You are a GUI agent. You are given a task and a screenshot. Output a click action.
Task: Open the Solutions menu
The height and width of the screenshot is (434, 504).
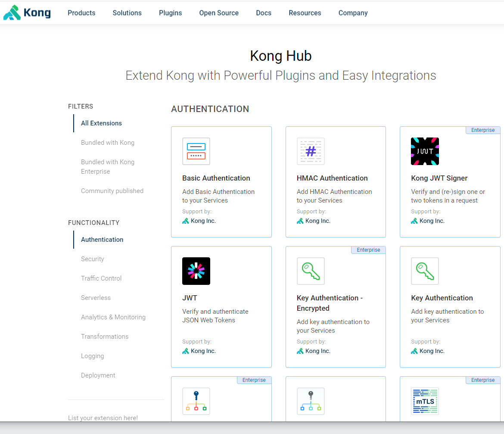(127, 13)
